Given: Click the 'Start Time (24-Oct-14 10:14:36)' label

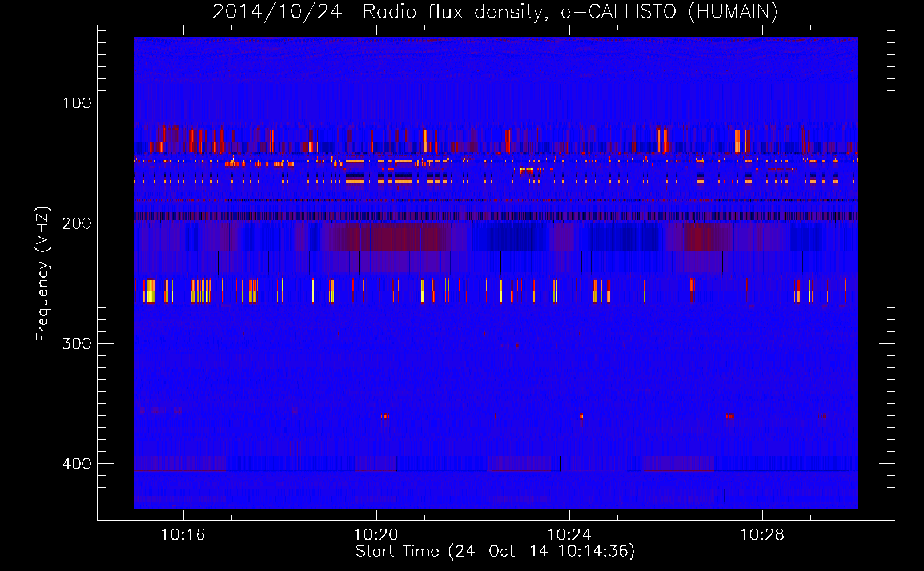Looking at the screenshot, I should click(495, 552).
